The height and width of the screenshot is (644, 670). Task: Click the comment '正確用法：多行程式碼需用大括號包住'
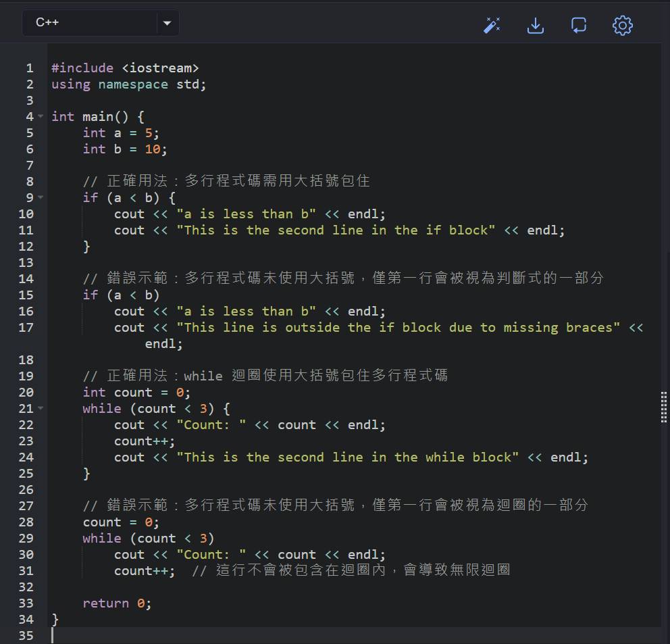[x=226, y=181]
